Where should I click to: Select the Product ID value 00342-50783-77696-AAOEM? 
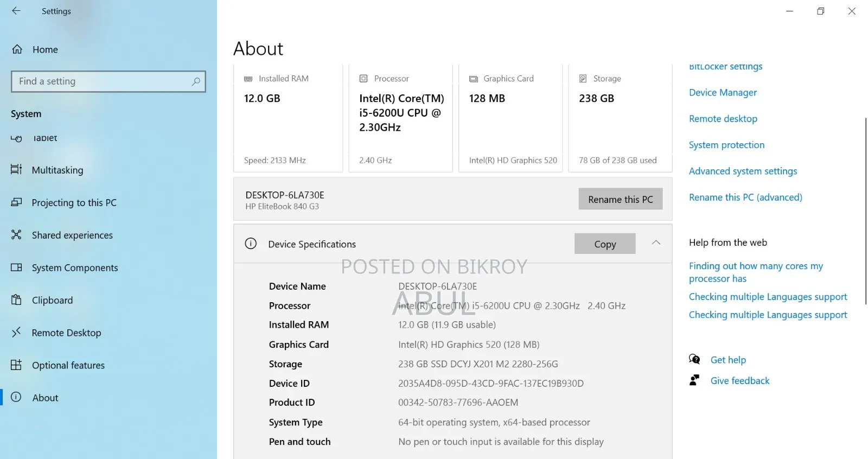pos(458,403)
